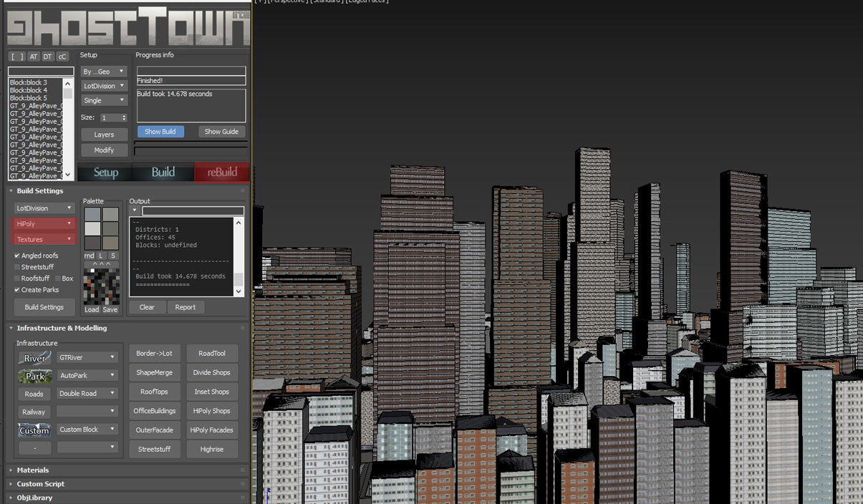Screen dimensions: 863x504
Task: Click the Park image button
Action: [x=34, y=375]
